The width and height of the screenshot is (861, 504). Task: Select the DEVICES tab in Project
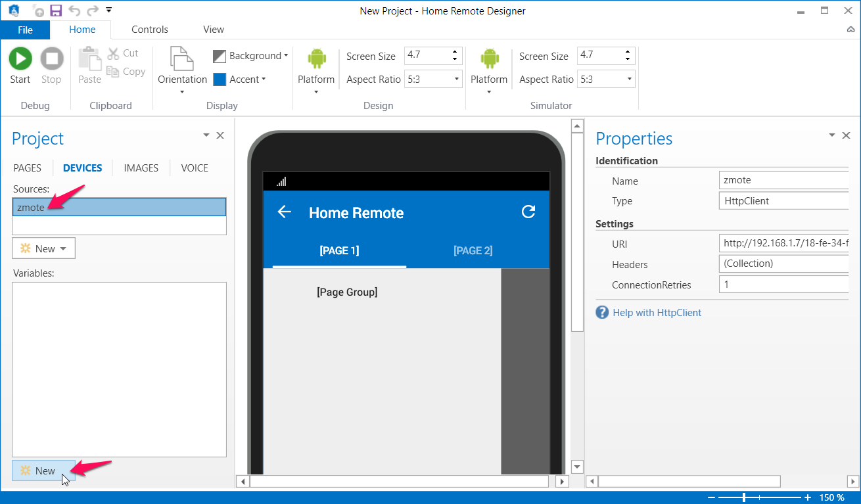82,168
